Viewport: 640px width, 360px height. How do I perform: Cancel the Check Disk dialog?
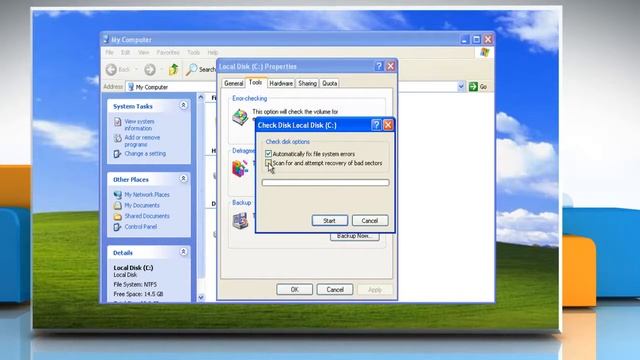pyautogui.click(x=370, y=220)
